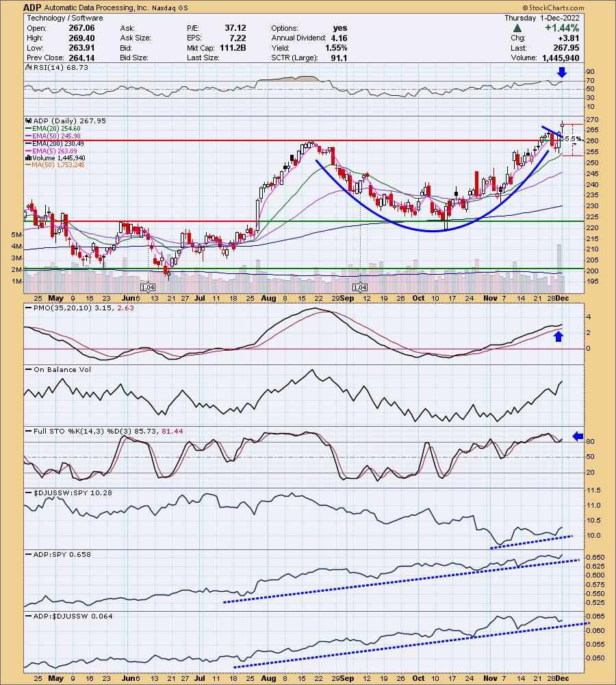Click 'Automatic Data Processing, Inc.' company name
The image size is (616, 685).
pyautogui.click(x=97, y=8)
